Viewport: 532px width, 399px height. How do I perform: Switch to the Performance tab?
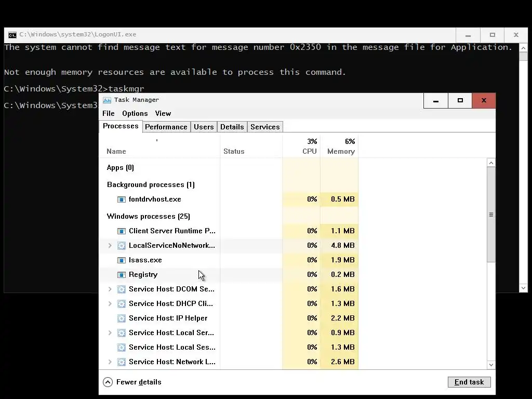pyautogui.click(x=166, y=127)
